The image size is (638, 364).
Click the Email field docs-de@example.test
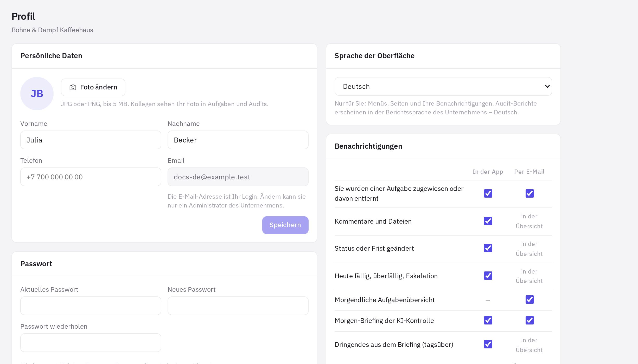click(238, 177)
